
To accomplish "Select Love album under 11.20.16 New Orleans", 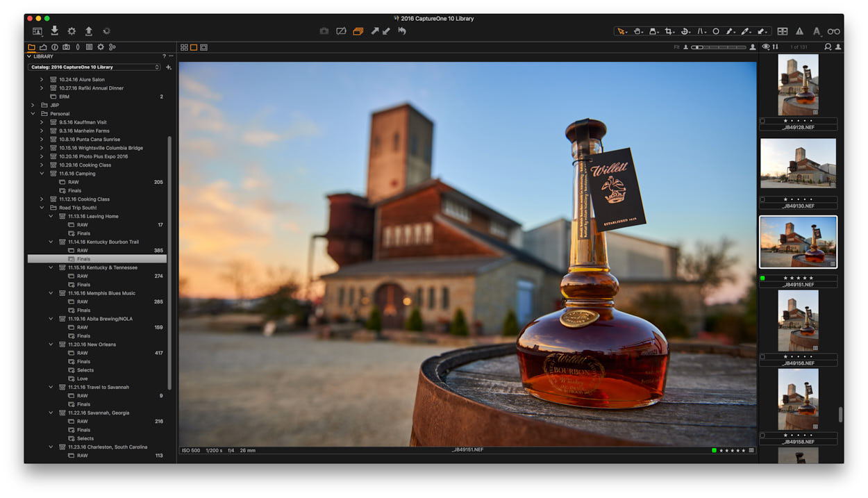I will point(82,379).
